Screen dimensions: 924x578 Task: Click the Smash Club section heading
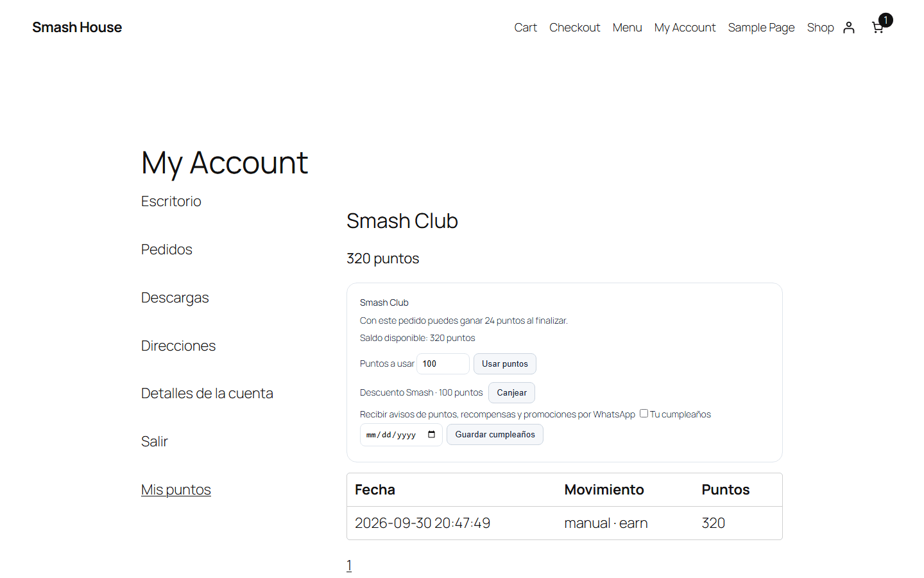tap(402, 221)
